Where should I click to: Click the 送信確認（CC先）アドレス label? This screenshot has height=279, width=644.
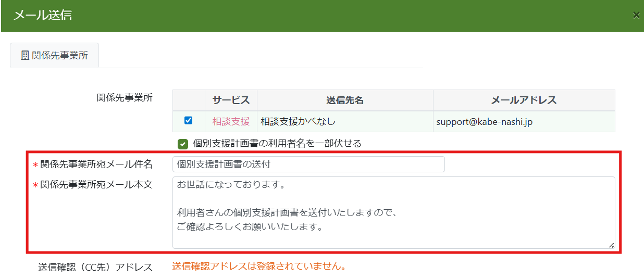pyautogui.click(x=95, y=267)
